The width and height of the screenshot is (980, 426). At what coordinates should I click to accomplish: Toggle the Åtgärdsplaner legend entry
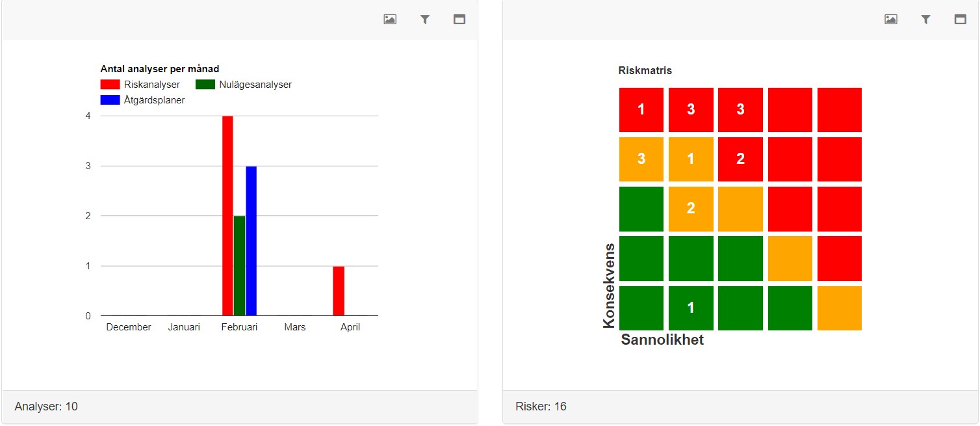[143, 100]
